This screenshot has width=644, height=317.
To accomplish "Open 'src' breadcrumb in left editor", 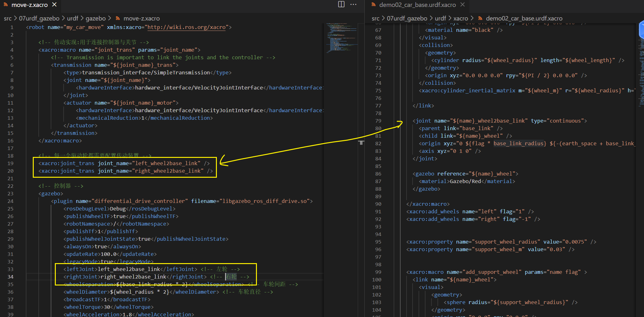I will coord(8,18).
